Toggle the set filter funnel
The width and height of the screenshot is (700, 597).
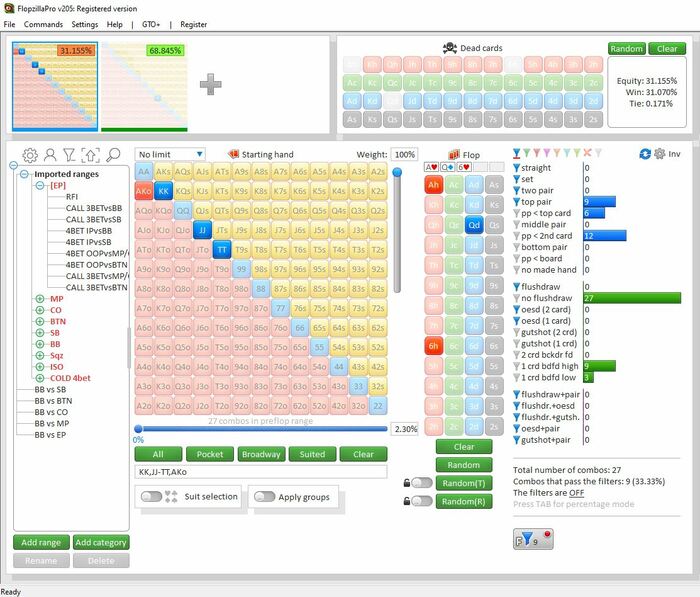pos(517,179)
